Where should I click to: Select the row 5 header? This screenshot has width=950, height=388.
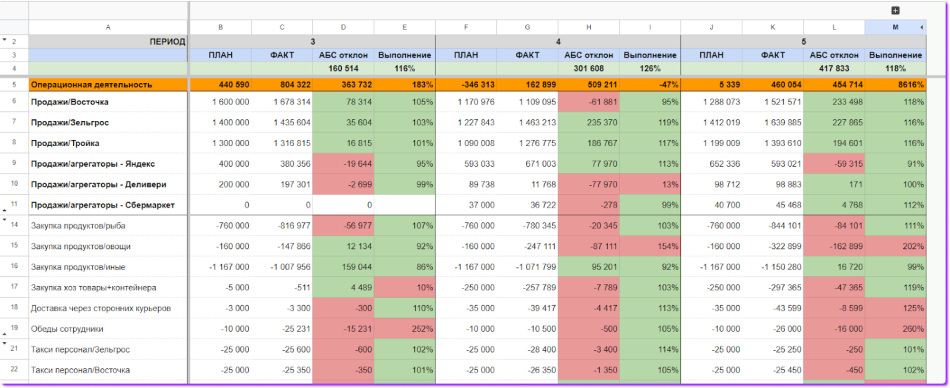click(14, 84)
